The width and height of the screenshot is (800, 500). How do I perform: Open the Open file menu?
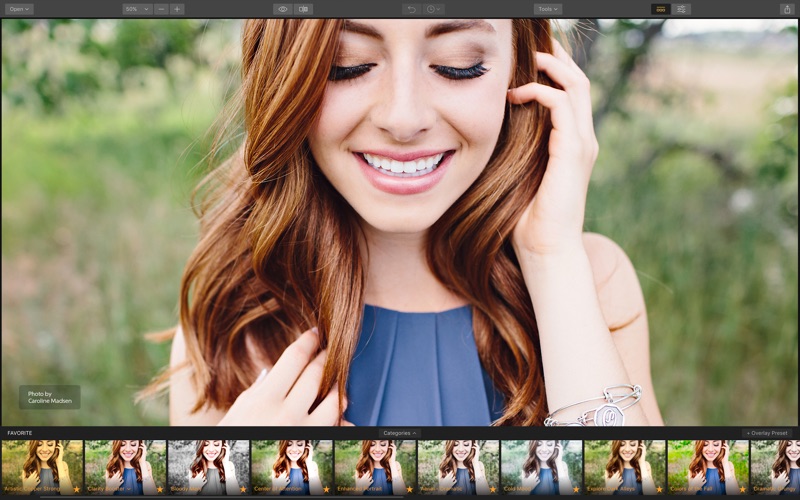point(19,9)
